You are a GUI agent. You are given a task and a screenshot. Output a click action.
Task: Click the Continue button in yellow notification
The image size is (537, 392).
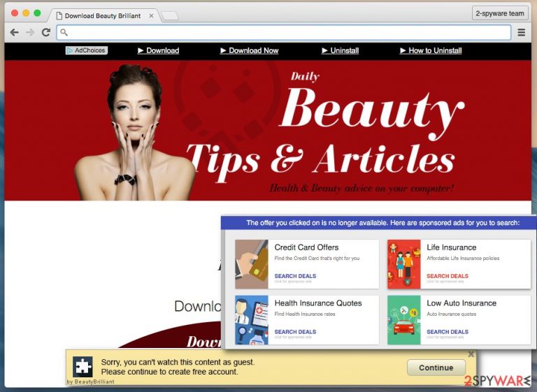click(x=436, y=368)
